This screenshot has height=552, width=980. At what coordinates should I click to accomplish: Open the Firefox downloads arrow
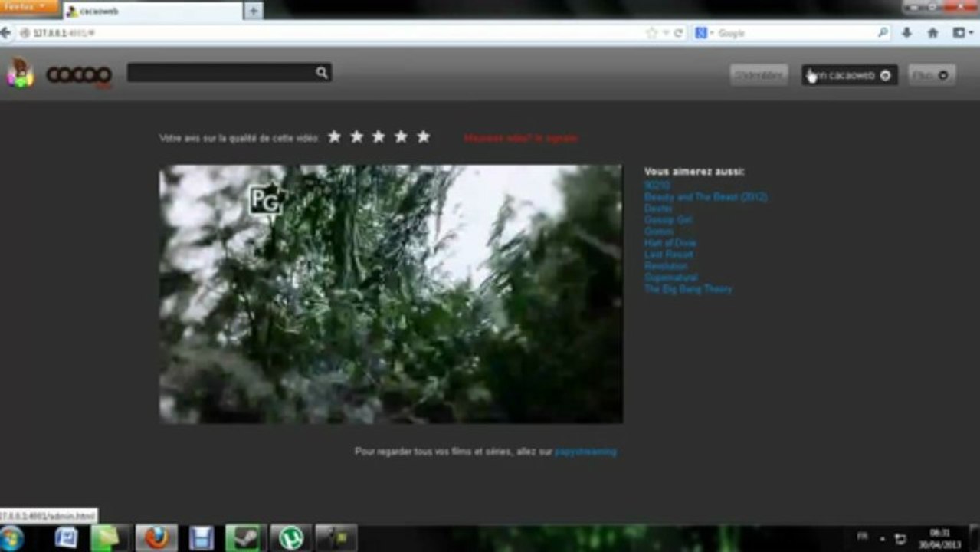click(x=907, y=33)
